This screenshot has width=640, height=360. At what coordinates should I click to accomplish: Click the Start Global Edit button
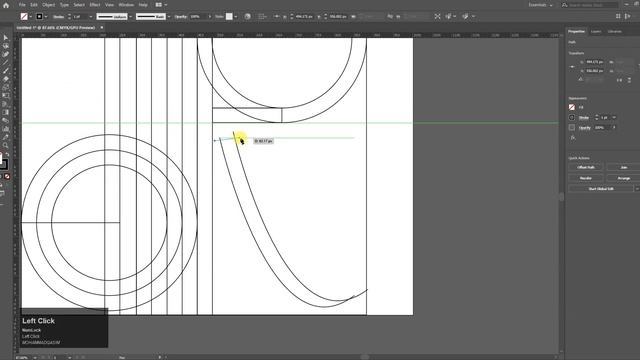pyautogui.click(x=601, y=189)
